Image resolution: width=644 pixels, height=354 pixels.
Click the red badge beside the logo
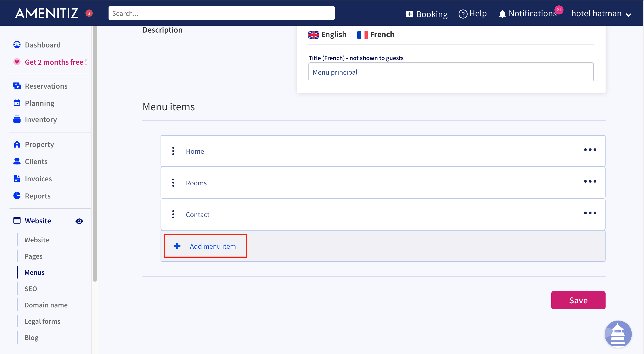pyautogui.click(x=89, y=13)
